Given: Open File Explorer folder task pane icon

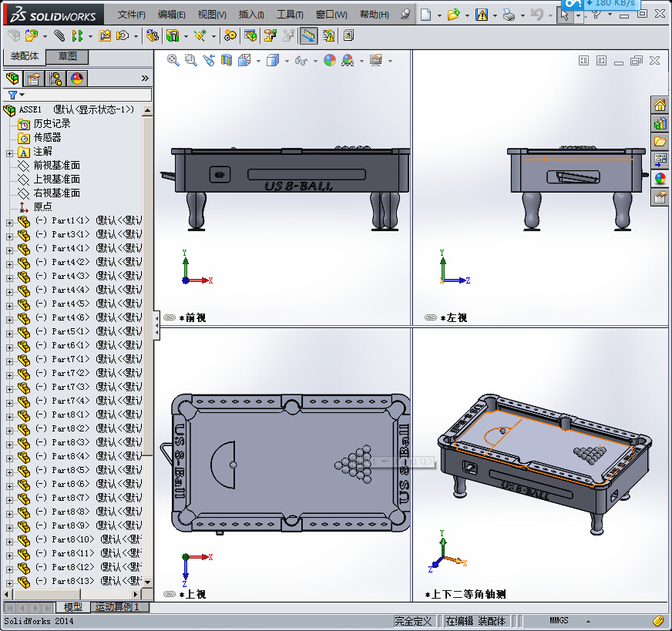Looking at the screenshot, I should [x=660, y=141].
